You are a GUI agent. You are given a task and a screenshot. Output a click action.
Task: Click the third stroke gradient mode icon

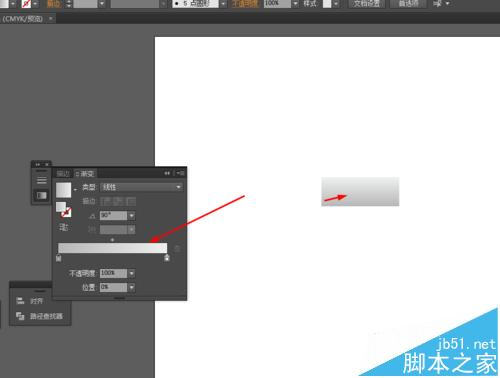tap(130, 201)
